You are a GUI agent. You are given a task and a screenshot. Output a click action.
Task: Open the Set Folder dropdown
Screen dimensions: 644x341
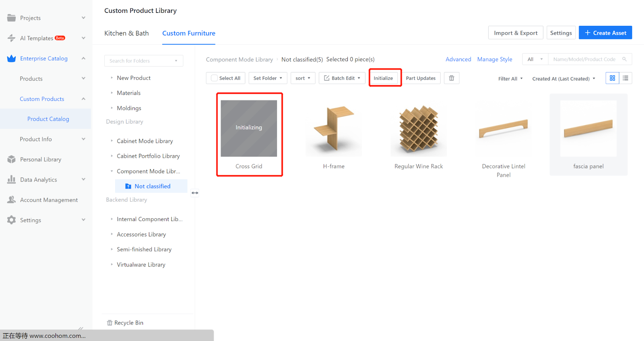[x=268, y=78]
